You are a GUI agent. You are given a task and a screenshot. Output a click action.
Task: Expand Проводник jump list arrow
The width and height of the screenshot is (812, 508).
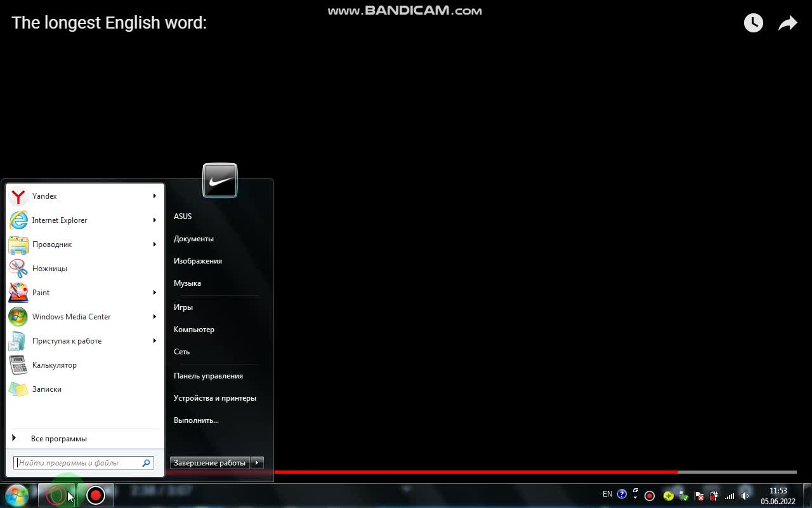(154, 244)
